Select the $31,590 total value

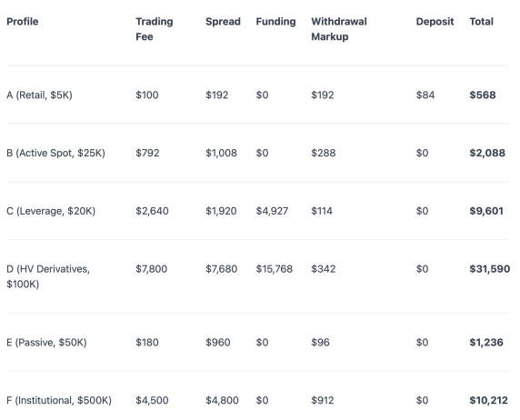tap(490, 269)
